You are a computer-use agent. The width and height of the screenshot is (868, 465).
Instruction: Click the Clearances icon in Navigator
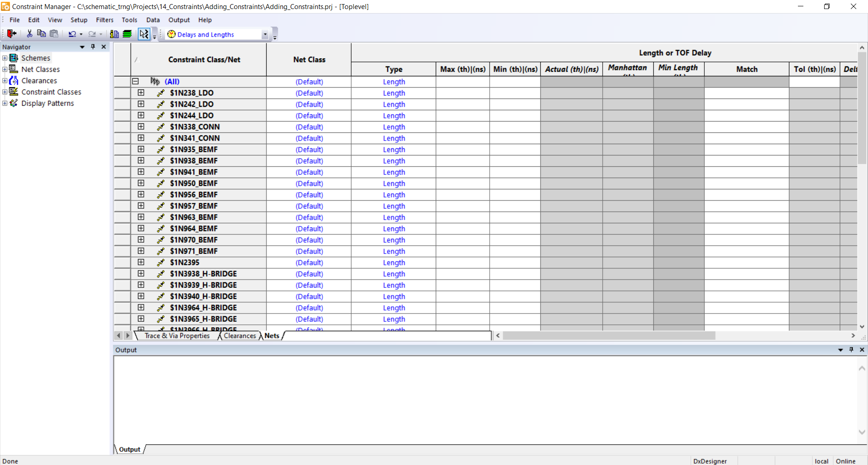pos(14,80)
